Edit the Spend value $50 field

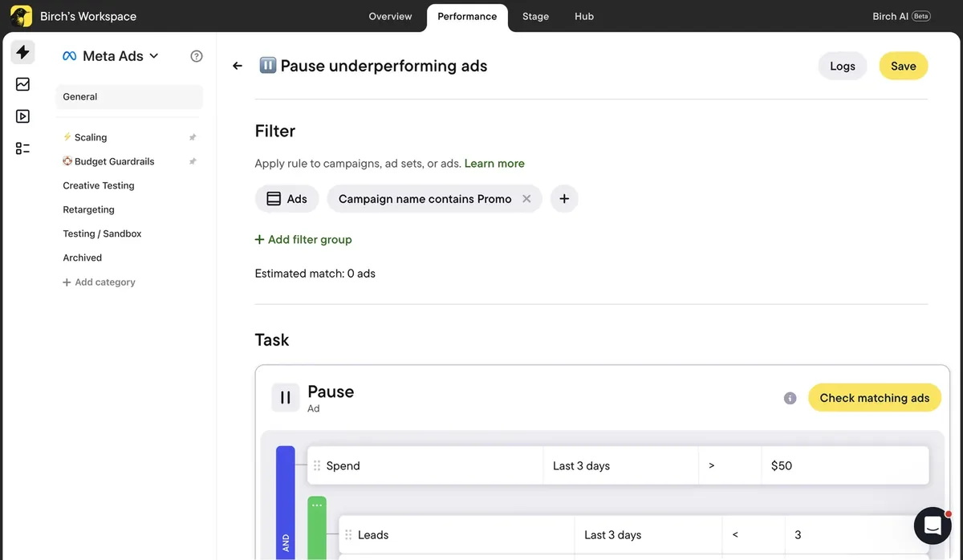pyautogui.click(x=845, y=465)
